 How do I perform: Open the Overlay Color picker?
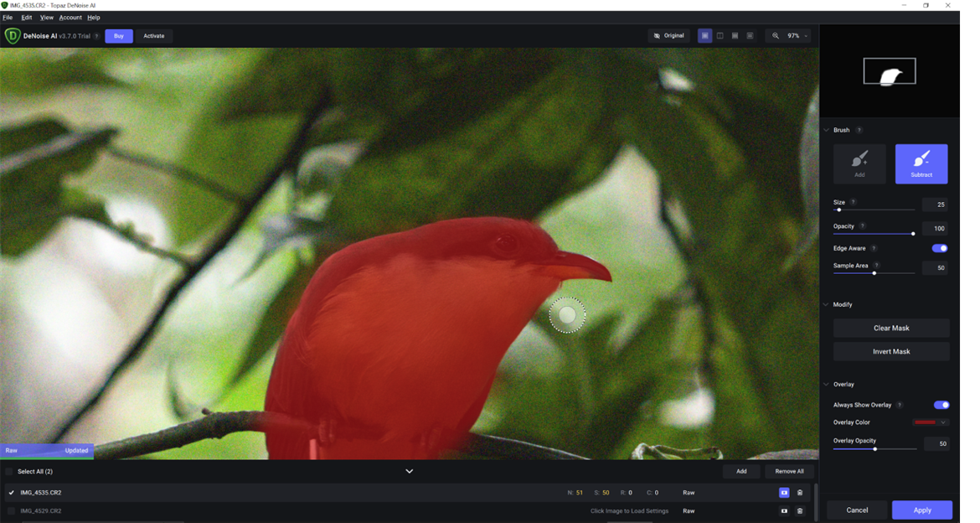[929, 422]
